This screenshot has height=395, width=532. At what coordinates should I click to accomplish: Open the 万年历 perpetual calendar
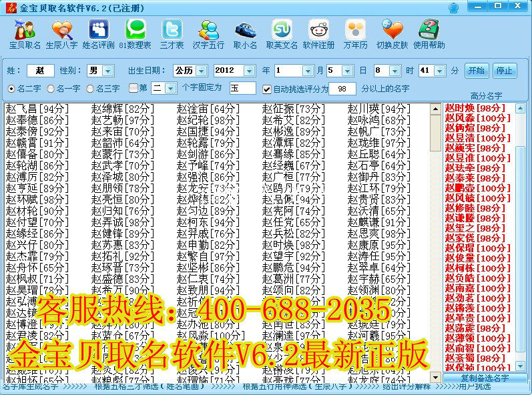(355, 35)
